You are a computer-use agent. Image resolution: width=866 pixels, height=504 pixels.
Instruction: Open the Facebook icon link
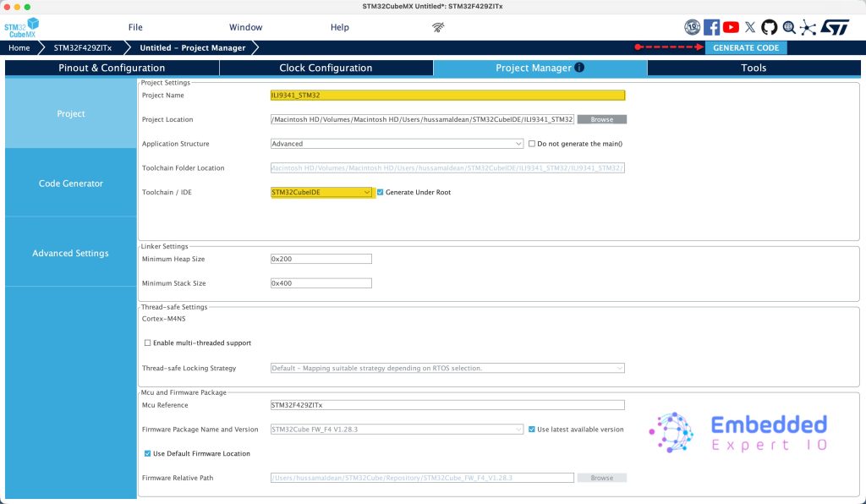coord(712,27)
